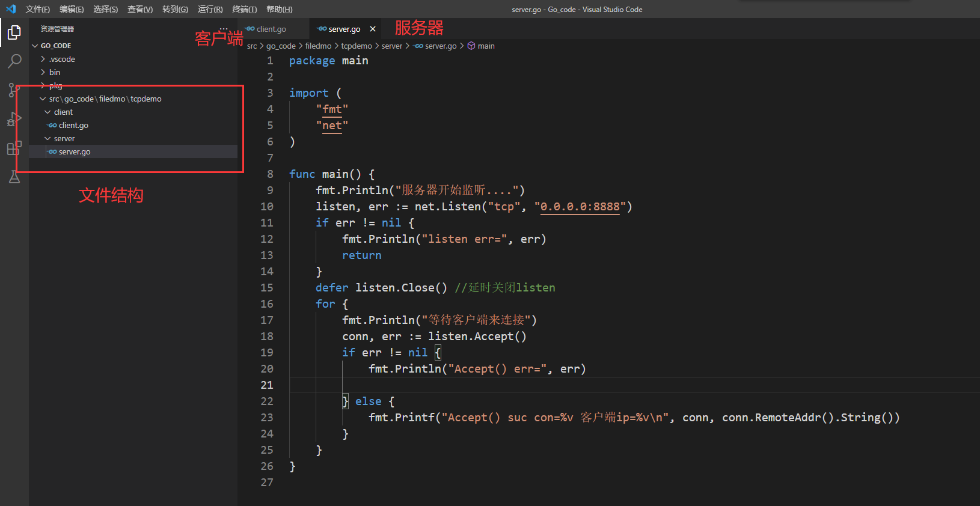Image resolution: width=980 pixels, height=506 pixels.
Task: Click the go_code breadcrumb segment
Action: click(281, 46)
